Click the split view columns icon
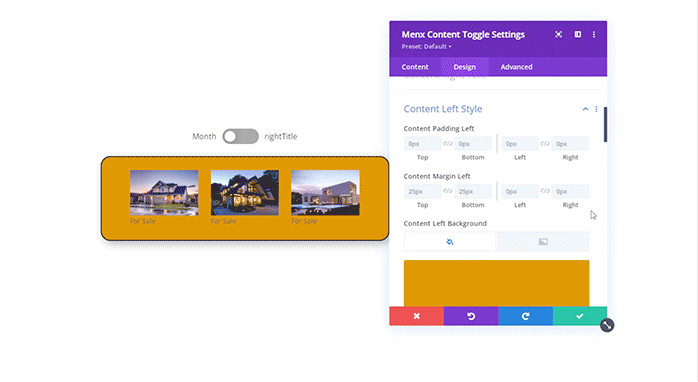698x382 pixels. click(577, 34)
